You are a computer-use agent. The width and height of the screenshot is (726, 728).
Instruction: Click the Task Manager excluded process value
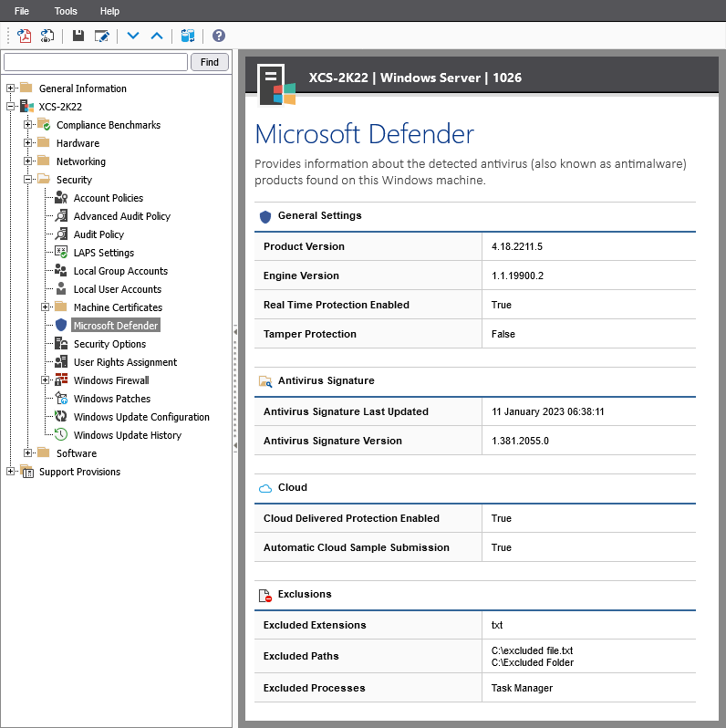click(522, 688)
